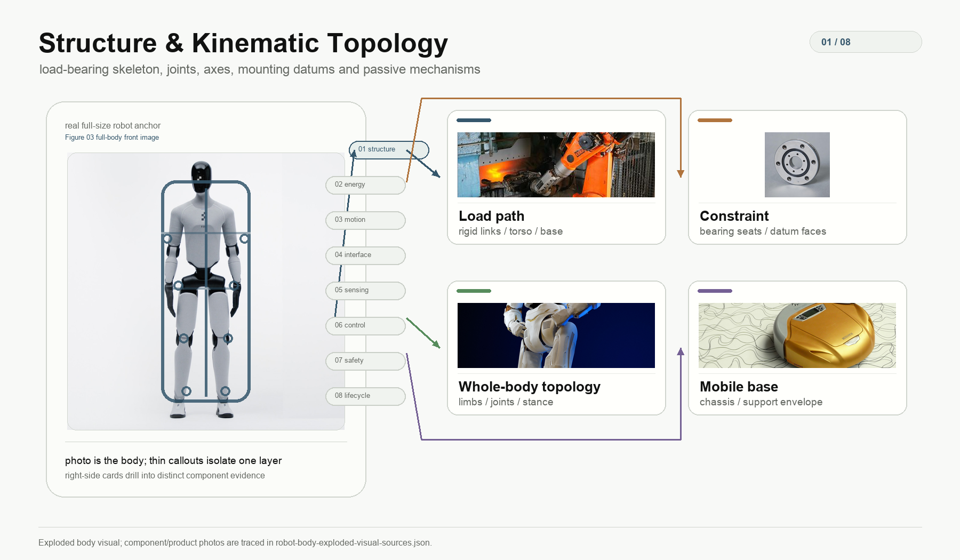Go to the 05 sensing tab

click(x=365, y=291)
